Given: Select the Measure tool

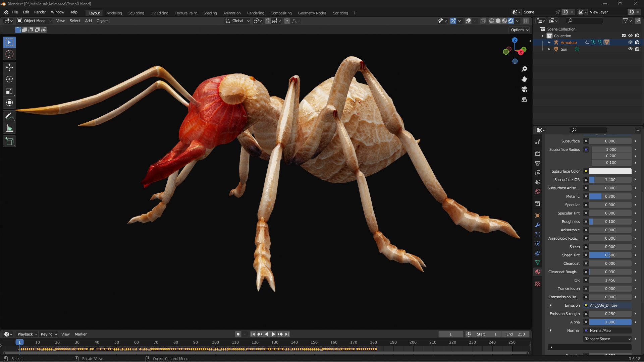Looking at the screenshot, I should coord(9,128).
